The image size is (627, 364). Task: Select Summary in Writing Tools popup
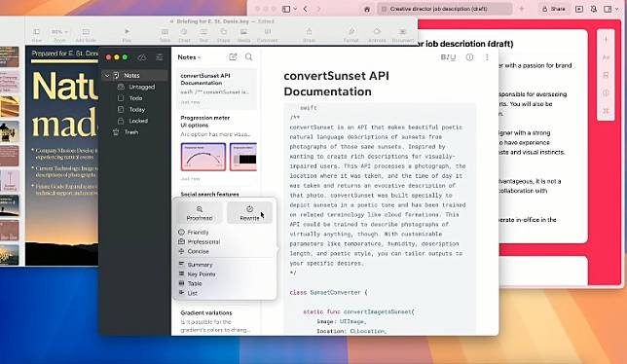(x=195, y=265)
